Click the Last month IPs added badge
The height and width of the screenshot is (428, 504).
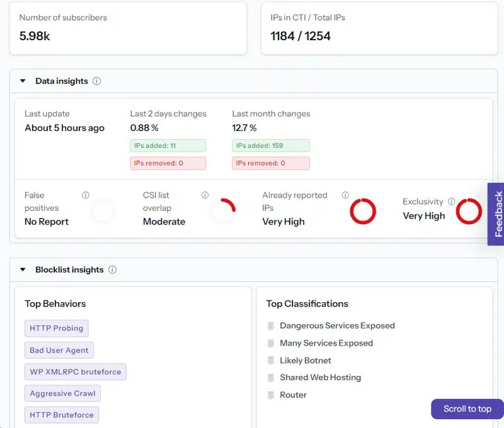point(271,145)
